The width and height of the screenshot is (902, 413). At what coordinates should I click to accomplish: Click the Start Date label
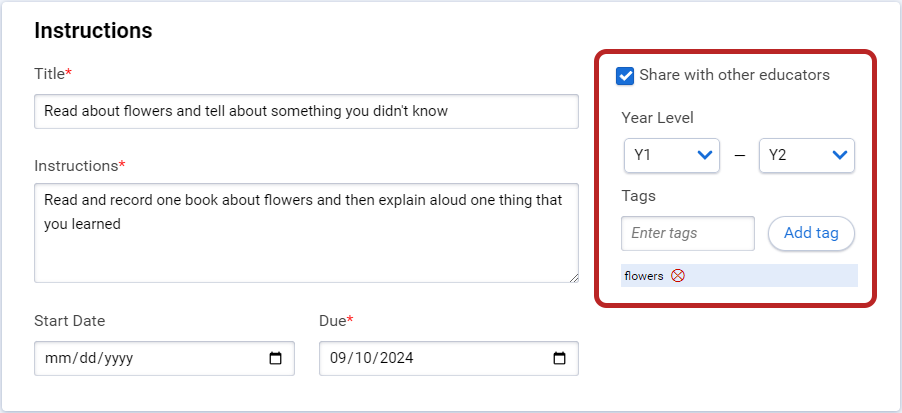[70, 321]
